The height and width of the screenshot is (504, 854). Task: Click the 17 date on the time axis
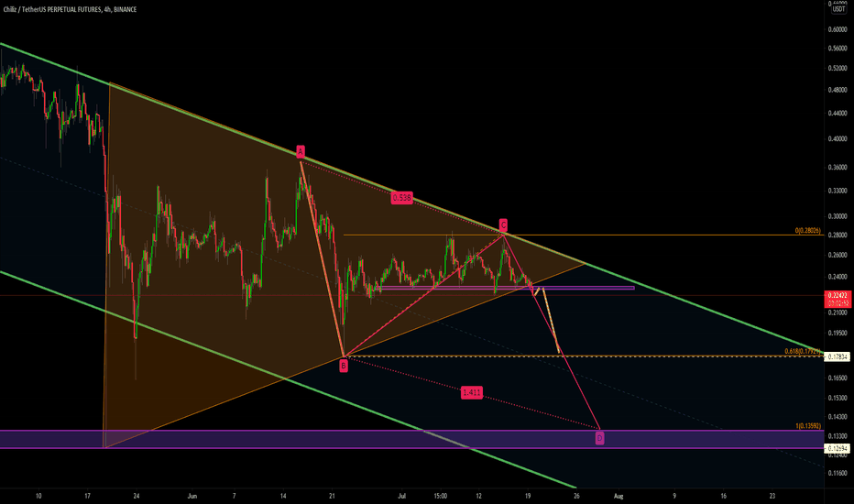point(87,496)
